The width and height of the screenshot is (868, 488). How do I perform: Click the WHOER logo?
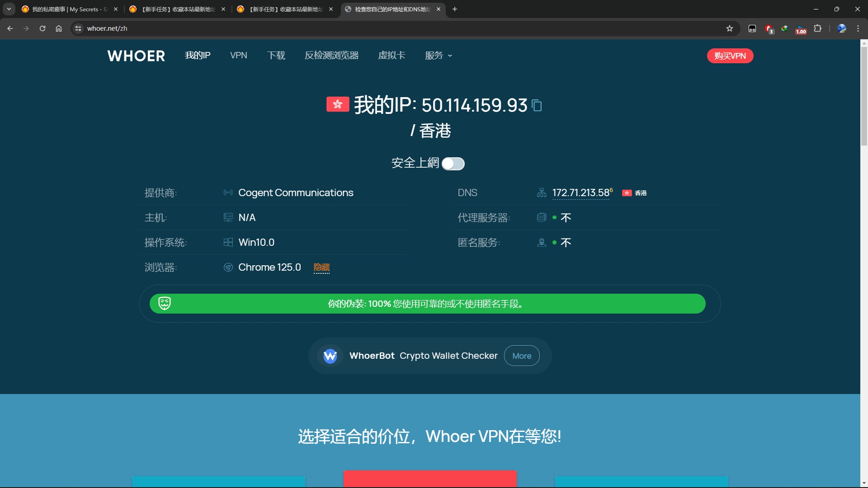coord(136,56)
